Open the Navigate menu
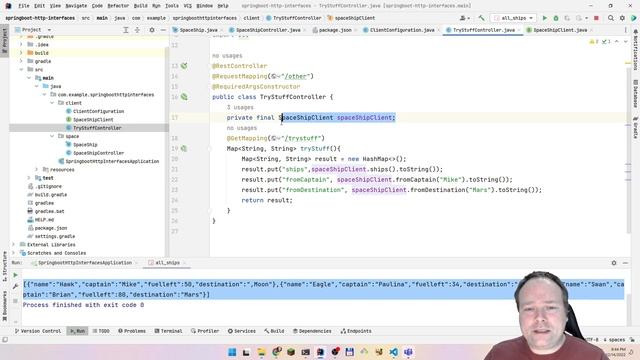Viewport: 640px width, 360px height. coord(76,6)
